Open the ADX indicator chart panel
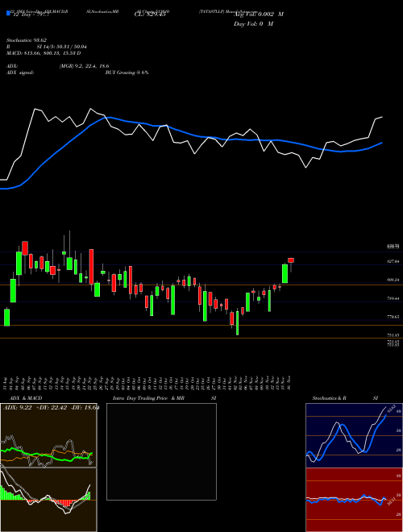Screen dimensions: 403x532 tap(48, 435)
